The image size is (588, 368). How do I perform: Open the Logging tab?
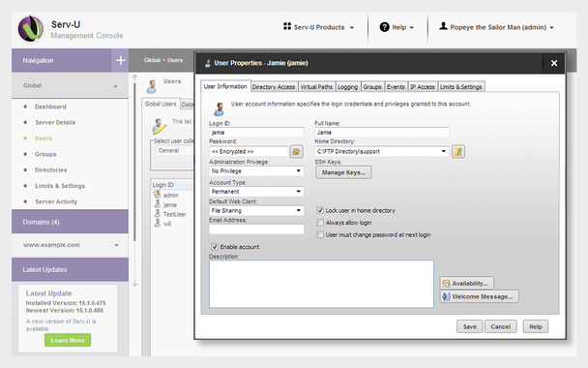point(347,87)
